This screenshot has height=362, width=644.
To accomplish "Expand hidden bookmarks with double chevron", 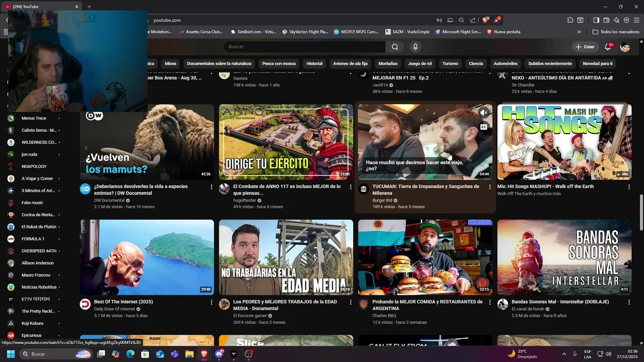I will (579, 32).
